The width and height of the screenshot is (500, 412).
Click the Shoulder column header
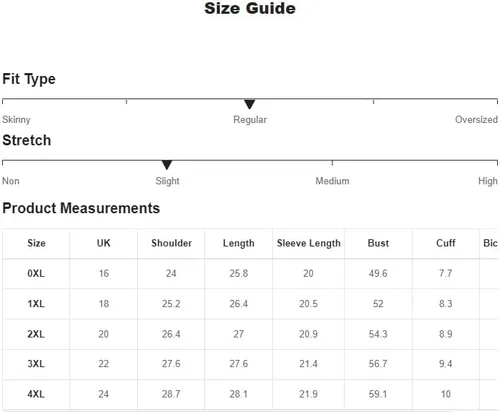click(171, 243)
